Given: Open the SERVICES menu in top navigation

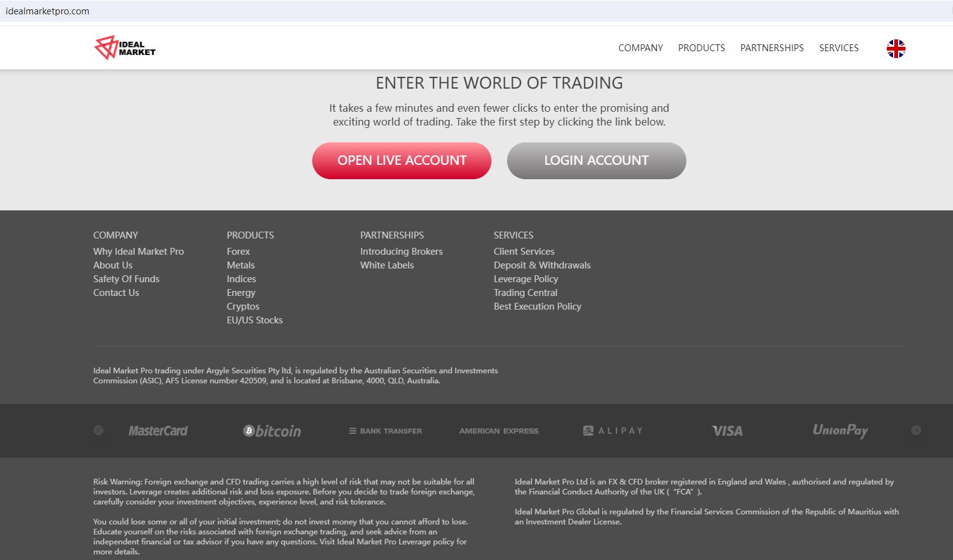Looking at the screenshot, I should click(x=839, y=48).
